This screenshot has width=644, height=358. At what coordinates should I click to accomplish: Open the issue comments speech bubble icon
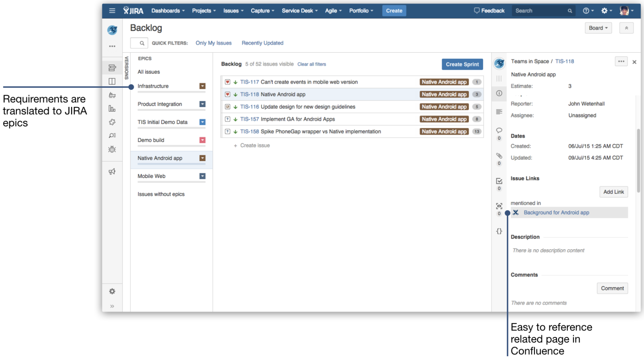point(499,131)
